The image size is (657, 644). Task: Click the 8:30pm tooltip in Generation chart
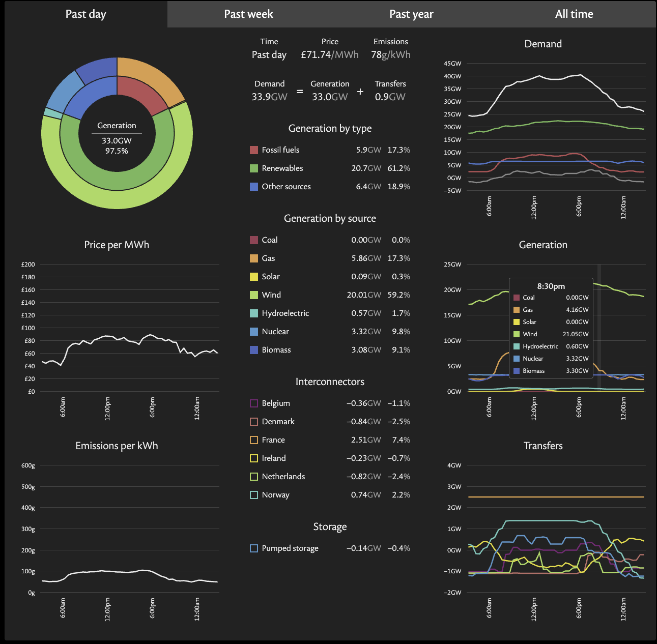(551, 328)
